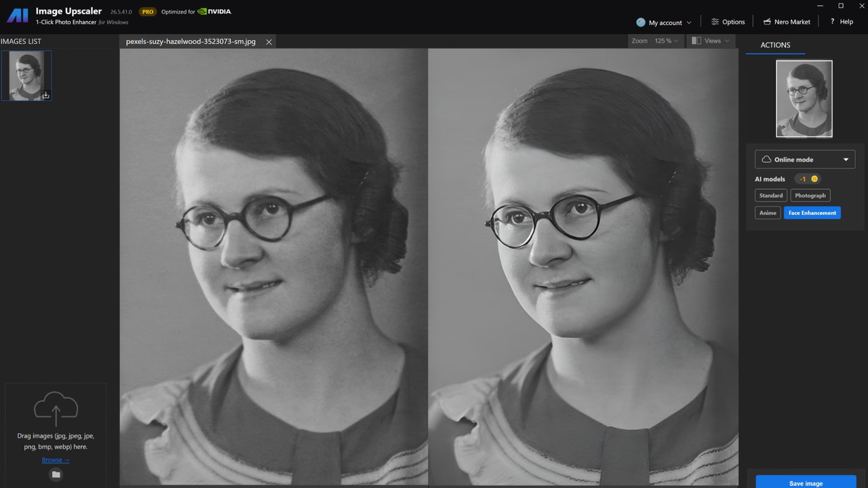Open the Views layout dropdown
Viewport: 868px width, 488px height.
click(710, 41)
